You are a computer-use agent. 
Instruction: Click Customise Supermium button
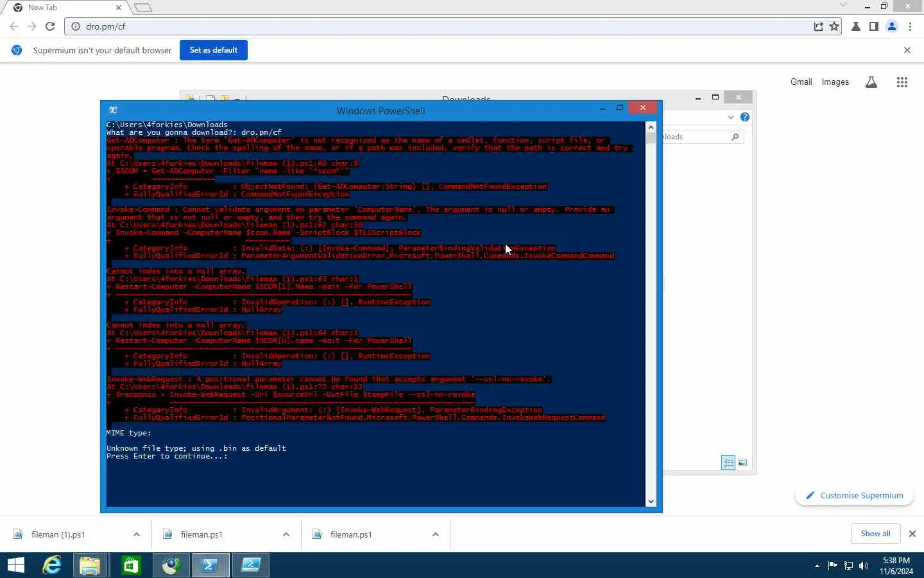(854, 496)
